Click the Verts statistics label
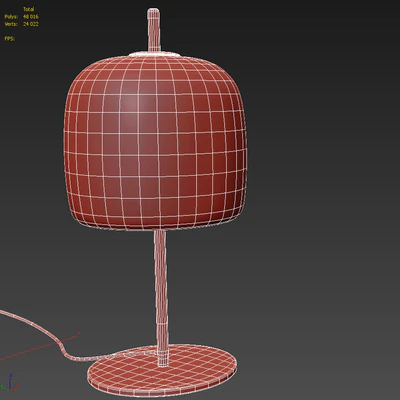This screenshot has width=400, height=400. (11, 24)
